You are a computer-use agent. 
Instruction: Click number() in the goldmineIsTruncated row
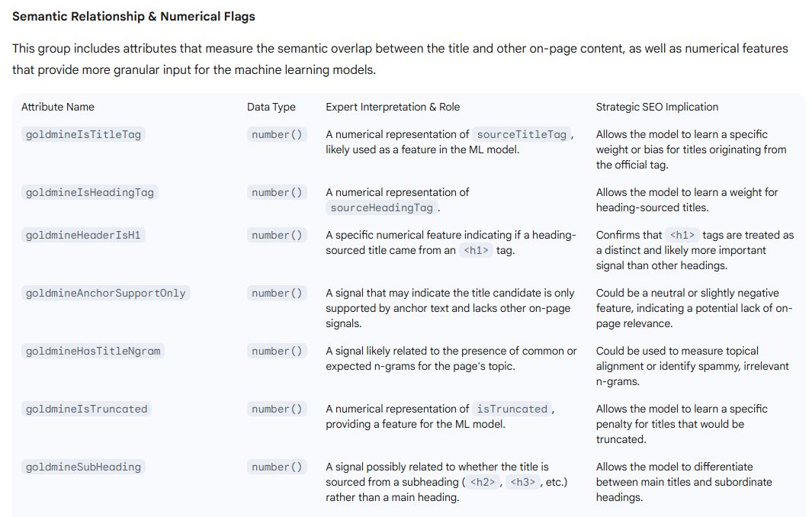coord(277,409)
